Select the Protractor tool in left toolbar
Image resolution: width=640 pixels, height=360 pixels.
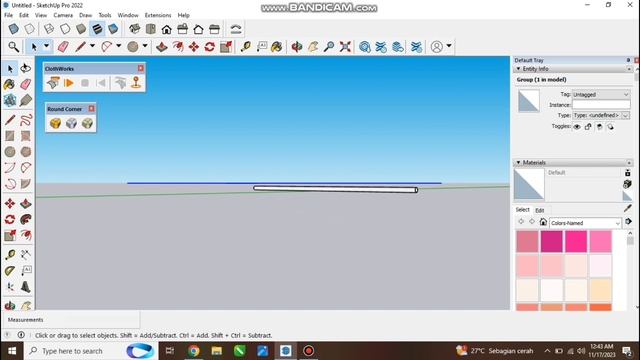pos(10,271)
